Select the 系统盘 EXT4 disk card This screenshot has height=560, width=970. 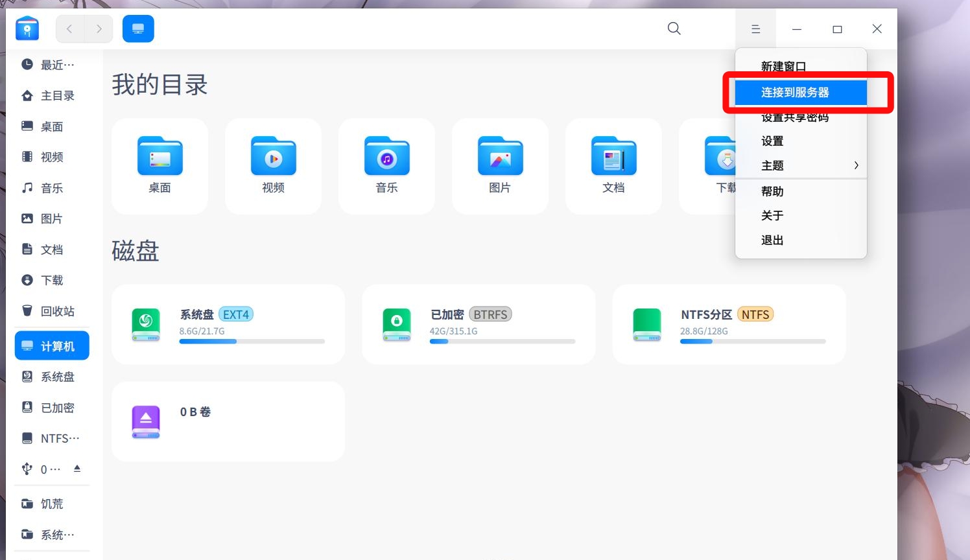point(228,324)
